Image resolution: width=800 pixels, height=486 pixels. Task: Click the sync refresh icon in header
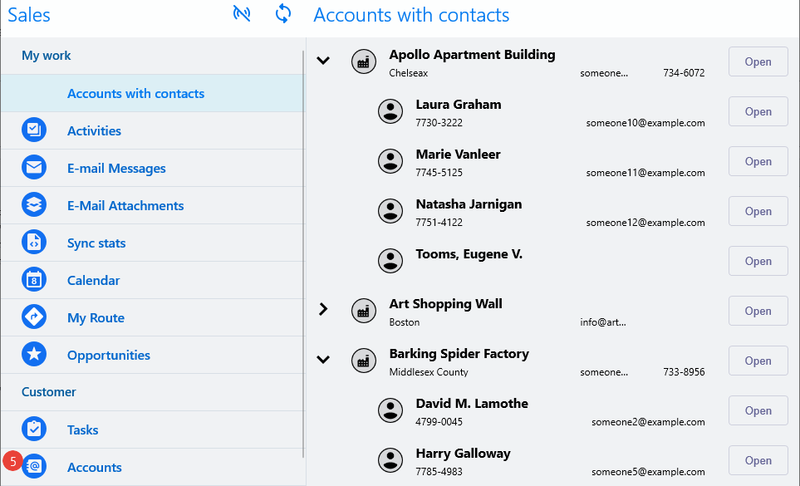283,14
